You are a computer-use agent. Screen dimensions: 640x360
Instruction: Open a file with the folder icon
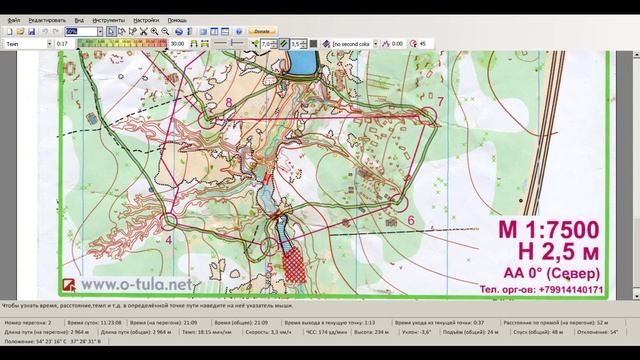pyautogui.click(x=20, y=31)
